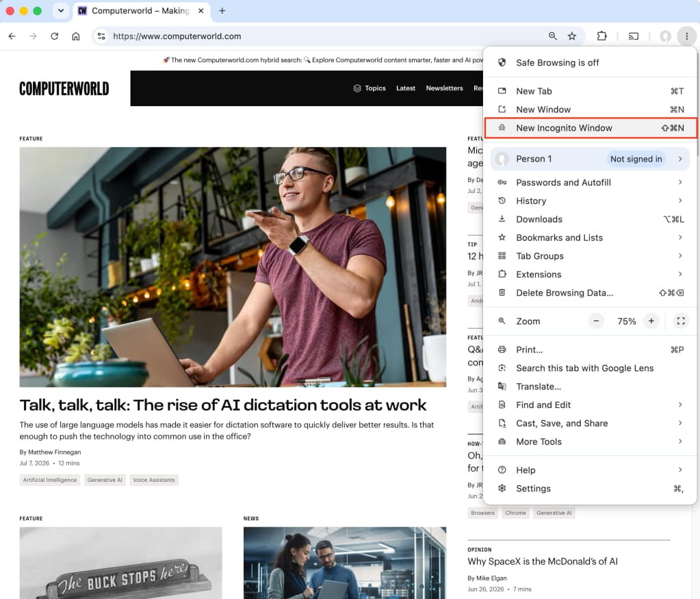This screenshot has height=599, width=700.
Task: Expand More Tools submenu
Action: point(590,442)
